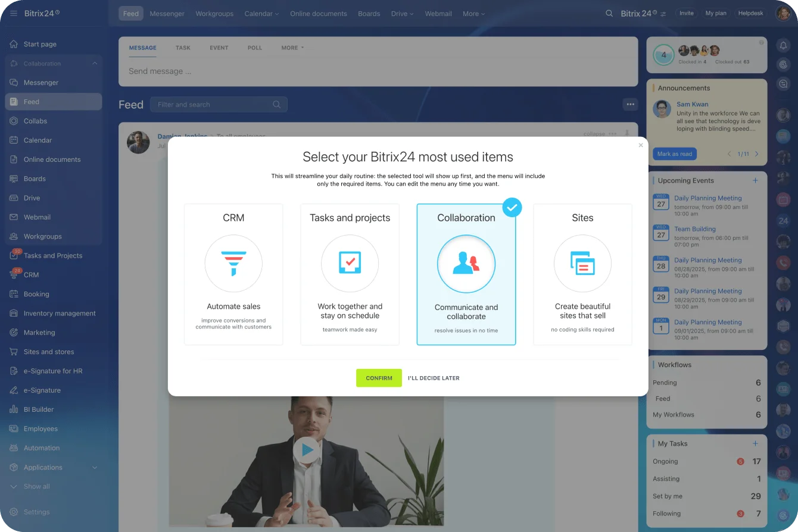Image resolution: width=798 pixels, height=532 pixels.
Task: Uncheck the selected Collaboration card checkmark
Action: 512,207
